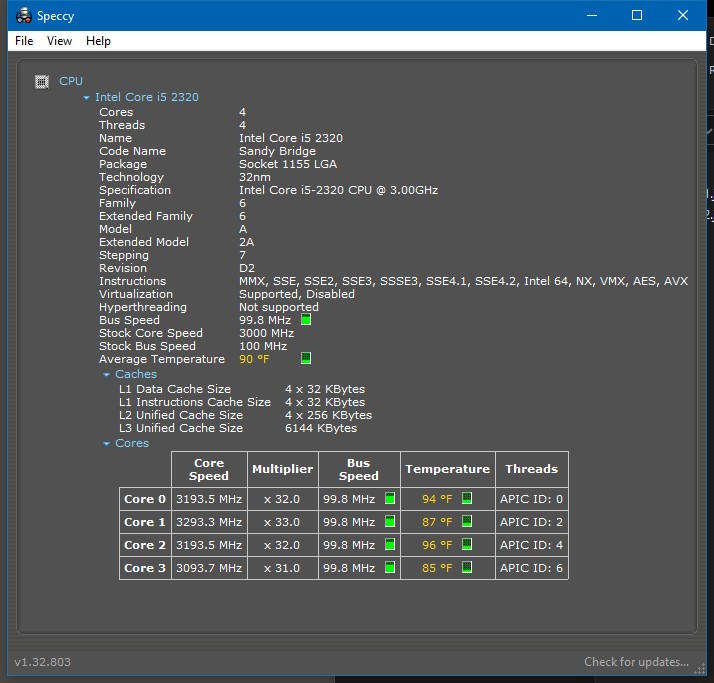714x683 pixels.
Task: Click the Instructions row label
Action: point(133,281)
